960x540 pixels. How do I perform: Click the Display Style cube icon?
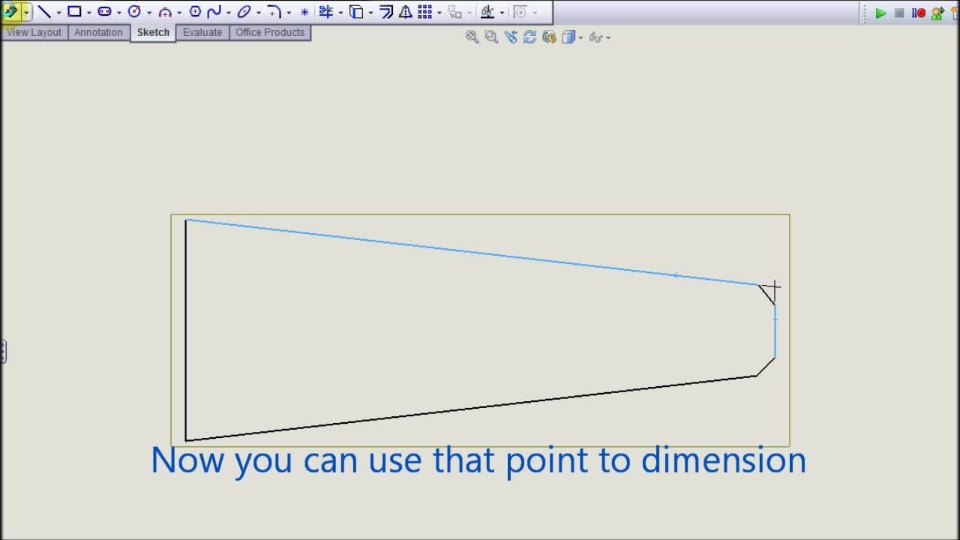coord(568,37)
